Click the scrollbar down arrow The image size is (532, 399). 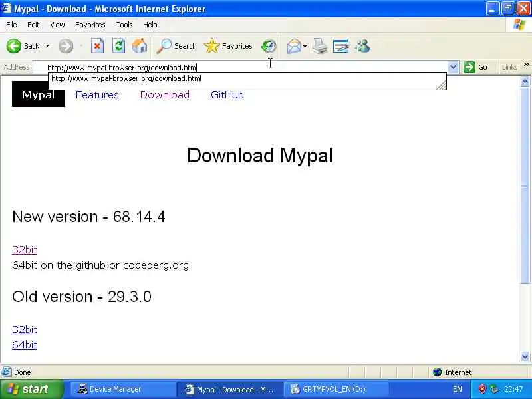pos(525,356)
